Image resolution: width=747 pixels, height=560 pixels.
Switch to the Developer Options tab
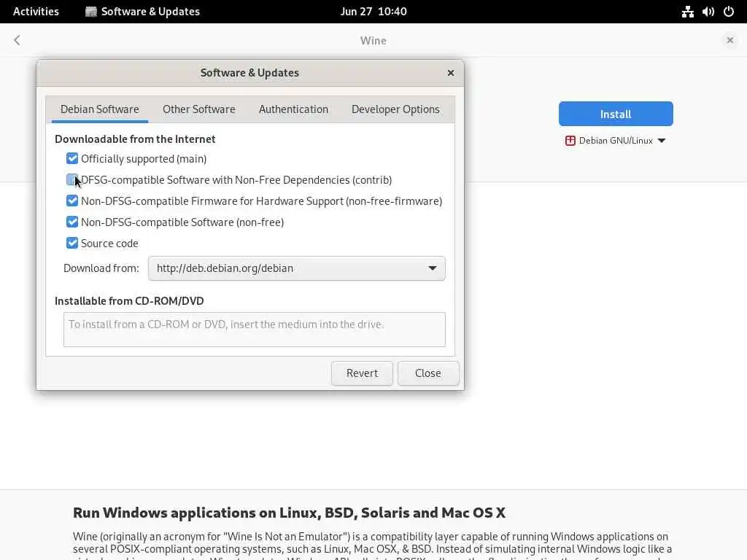click(x=395, y=109)
